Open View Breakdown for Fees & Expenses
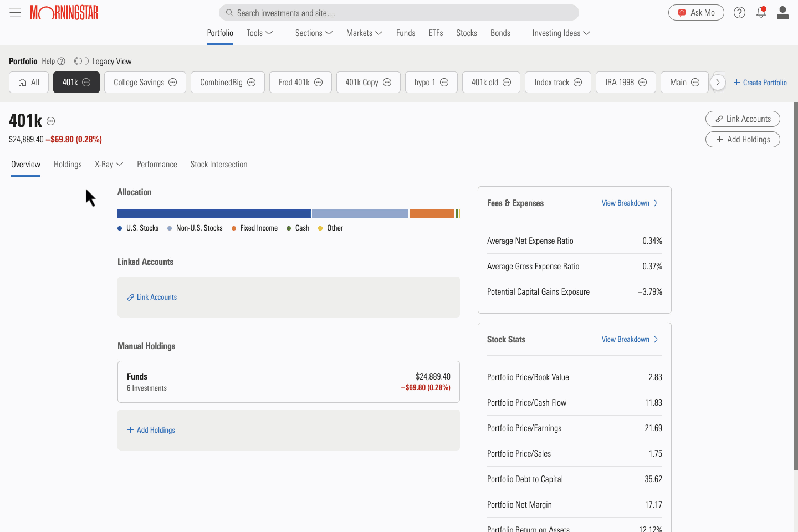 (x=630, y=203)
